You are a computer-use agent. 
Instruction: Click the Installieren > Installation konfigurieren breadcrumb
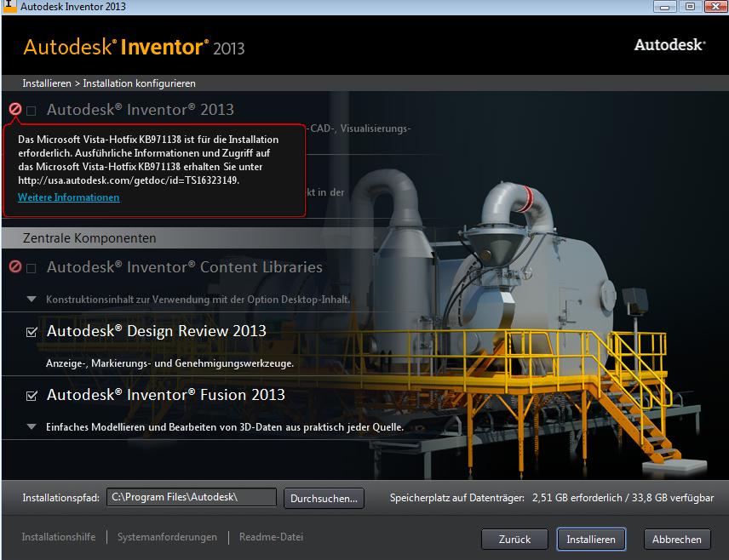coord(109,83)
